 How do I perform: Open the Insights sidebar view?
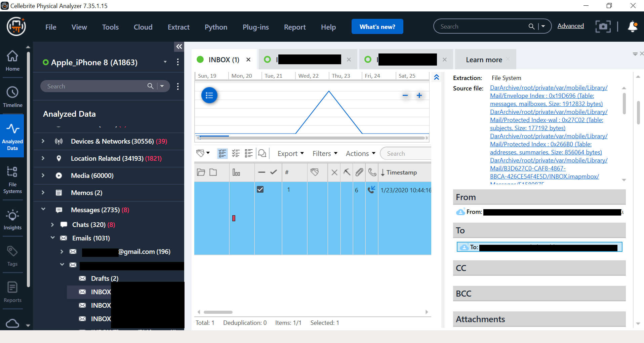pyautogui.click(x=12, y=220)
